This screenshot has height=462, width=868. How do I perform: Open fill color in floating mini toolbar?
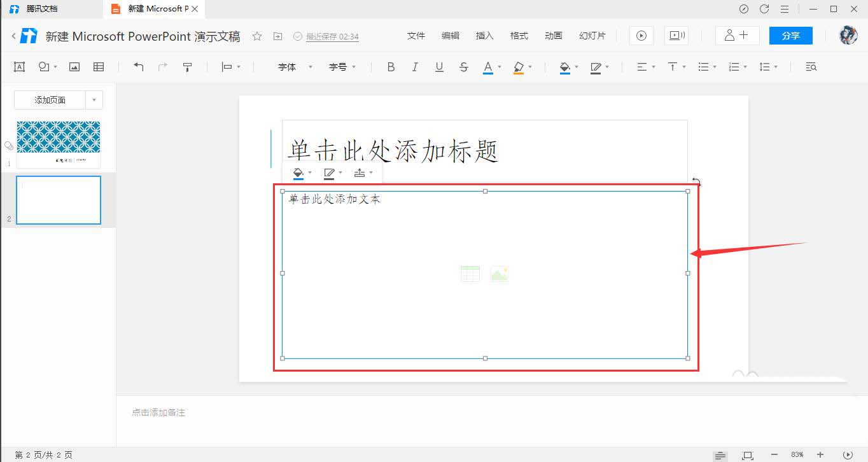(x=298, y=173)
